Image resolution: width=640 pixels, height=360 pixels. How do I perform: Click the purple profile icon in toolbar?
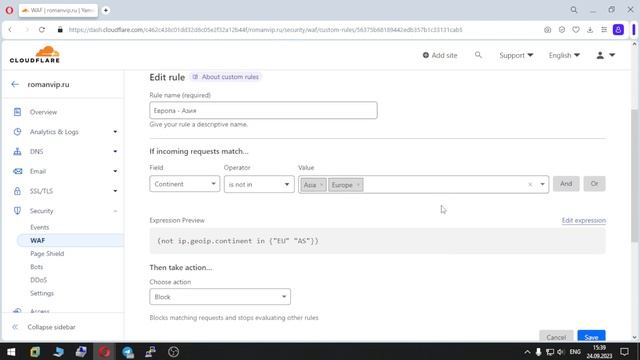click(618, 30)
